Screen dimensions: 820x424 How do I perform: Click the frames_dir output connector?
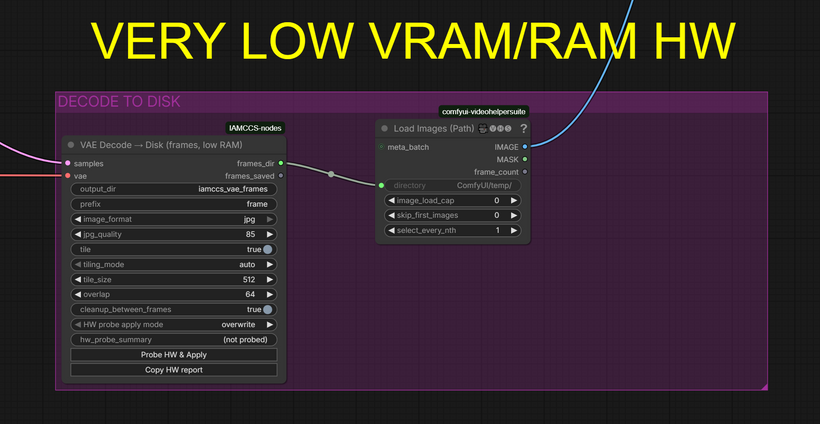(x=281, y=163)
